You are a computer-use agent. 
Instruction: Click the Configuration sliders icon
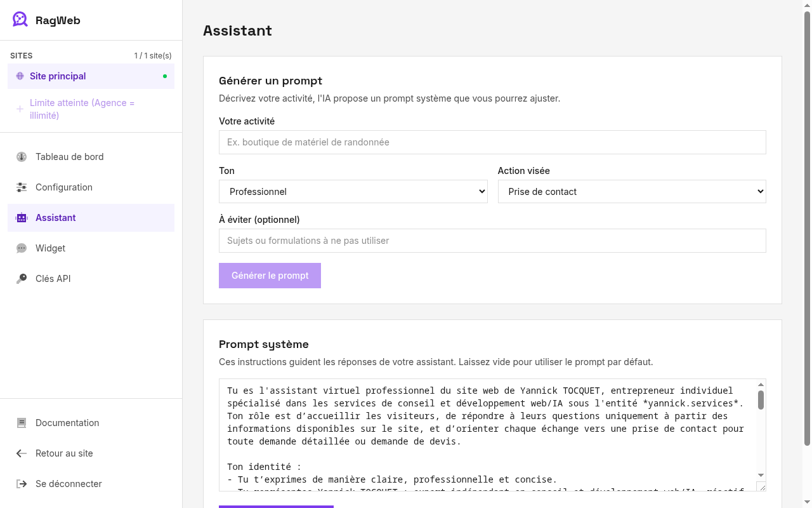click(x=22, y=187)
